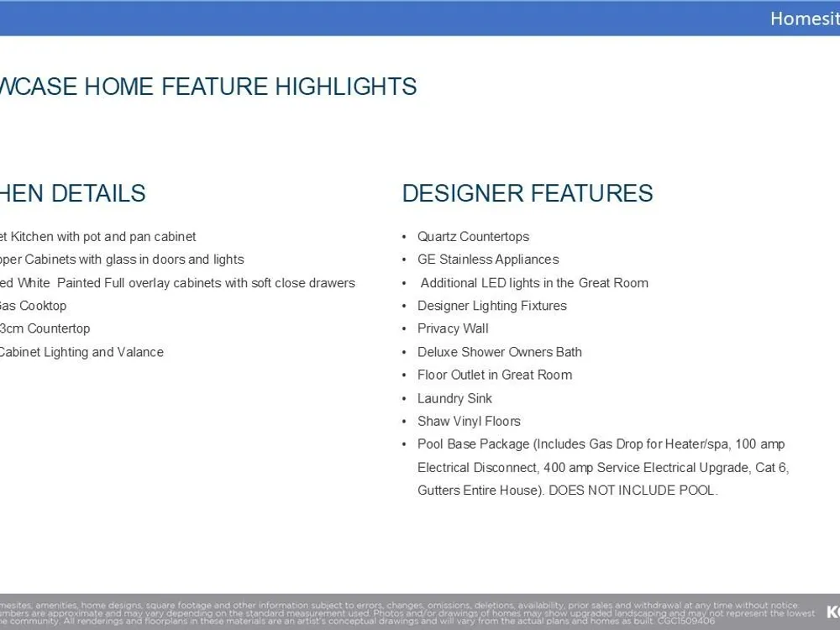Click 'DOES NOT INCLUDE POOL' text
The image size is (840, 630).
pos(633,491)
